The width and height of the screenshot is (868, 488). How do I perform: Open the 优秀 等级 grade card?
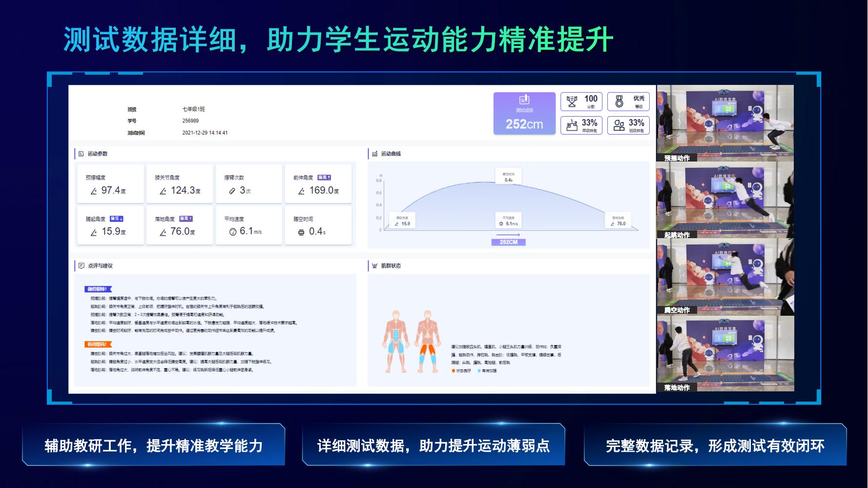[628, 102]
